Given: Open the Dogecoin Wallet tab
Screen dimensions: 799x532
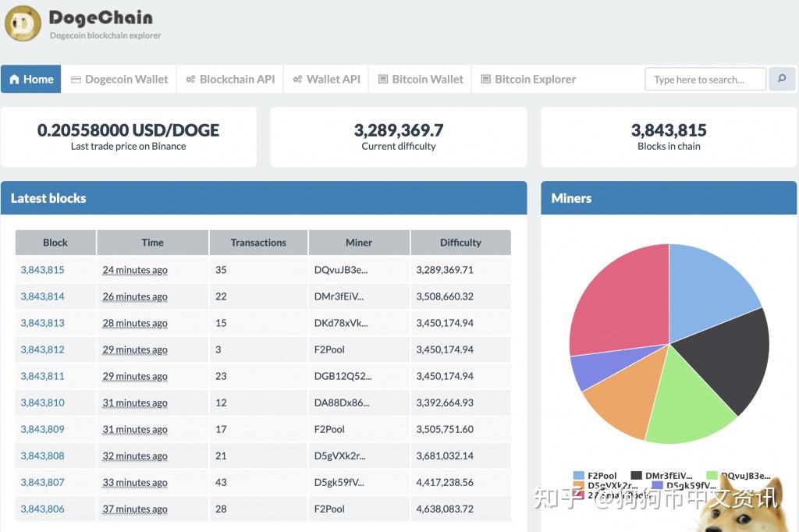Looking at the screenshot, I should point(119,79).
